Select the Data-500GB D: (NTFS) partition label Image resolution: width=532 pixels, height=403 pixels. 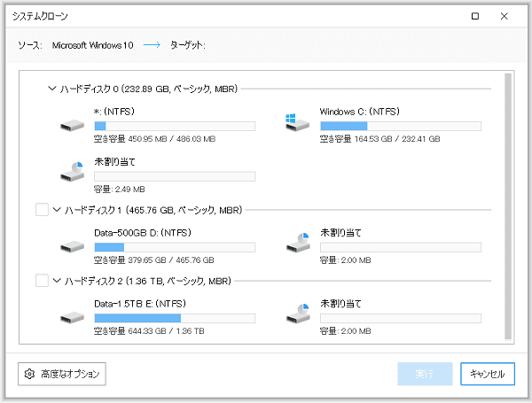point(143,232)
